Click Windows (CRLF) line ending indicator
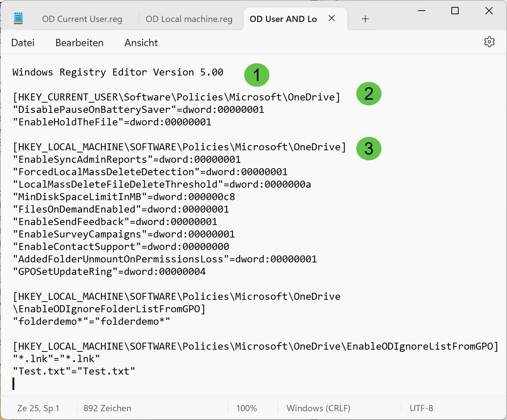 318,408
